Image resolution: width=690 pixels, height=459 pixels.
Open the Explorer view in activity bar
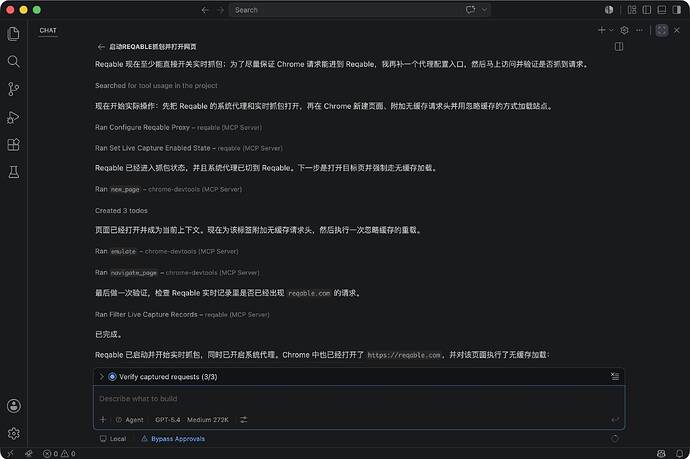point(14,34)
